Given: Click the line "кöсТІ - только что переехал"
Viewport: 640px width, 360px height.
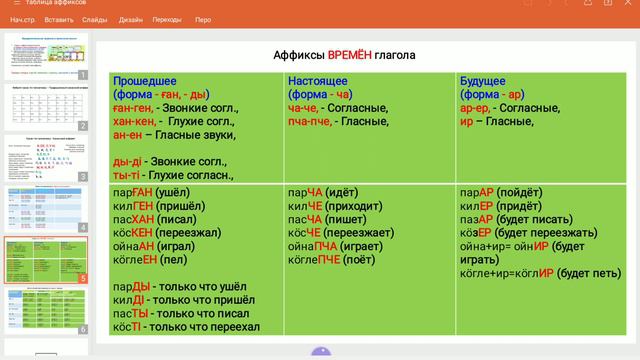Looking at the screenshot, I should tap(187, 327).
